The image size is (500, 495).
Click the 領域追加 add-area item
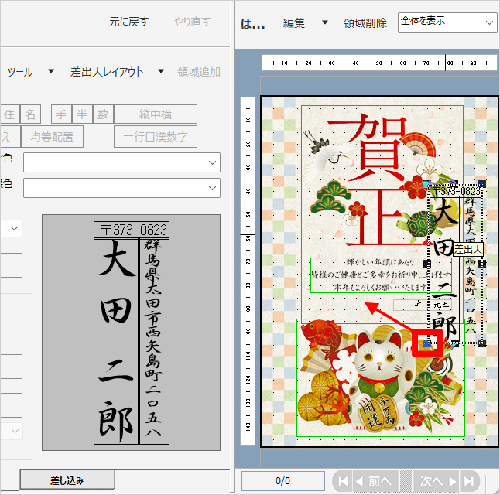[x=199, y=72]
